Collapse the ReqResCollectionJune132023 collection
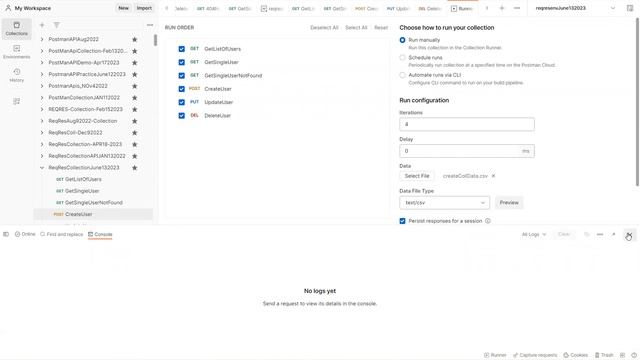 point(42,168)
